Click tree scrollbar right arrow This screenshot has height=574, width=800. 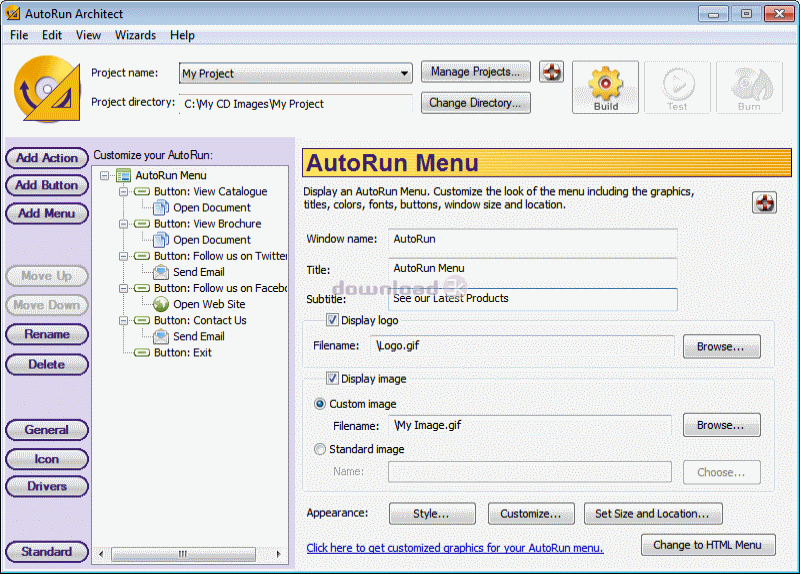278,554
